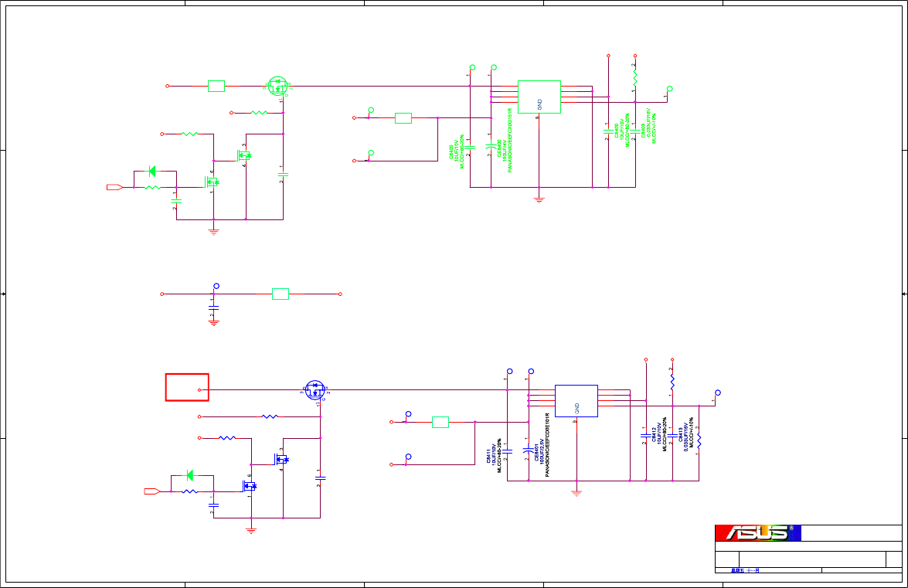The image size is (908, 588).
Task: Click the green rectangle component in middle circuit
Action: click(x=281, y=294)
